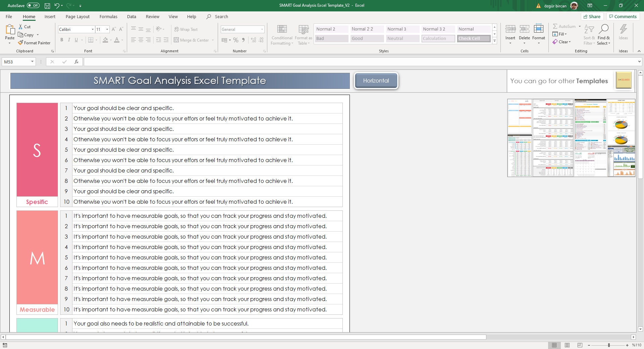Click the Share button
The height and width of the screenshot is (349, 644).
point(592,16)
